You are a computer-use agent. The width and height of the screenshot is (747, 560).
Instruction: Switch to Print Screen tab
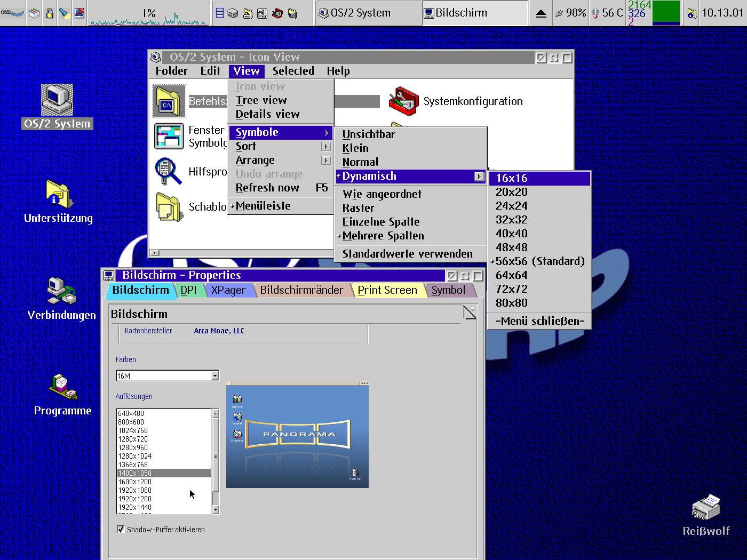[387, 290]
